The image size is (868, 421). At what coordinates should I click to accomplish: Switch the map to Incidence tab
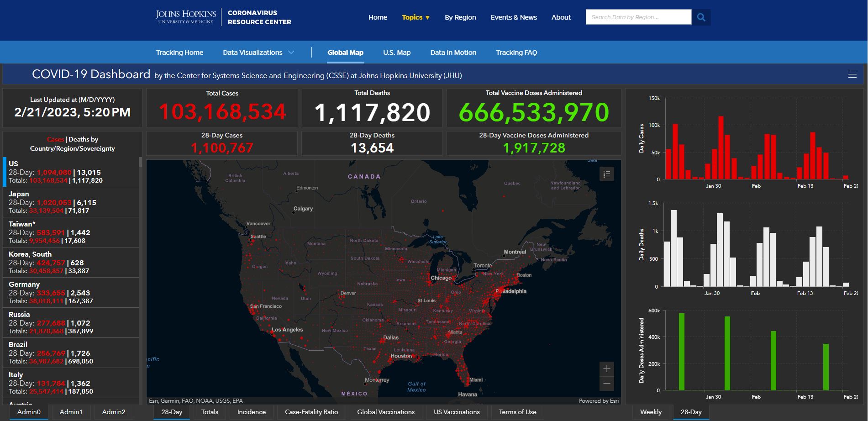click(x=251, y=412)
